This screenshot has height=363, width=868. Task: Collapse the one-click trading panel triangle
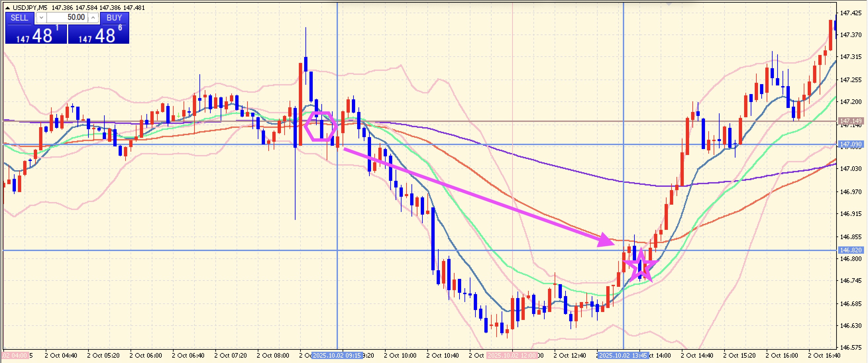pos(7,8)
